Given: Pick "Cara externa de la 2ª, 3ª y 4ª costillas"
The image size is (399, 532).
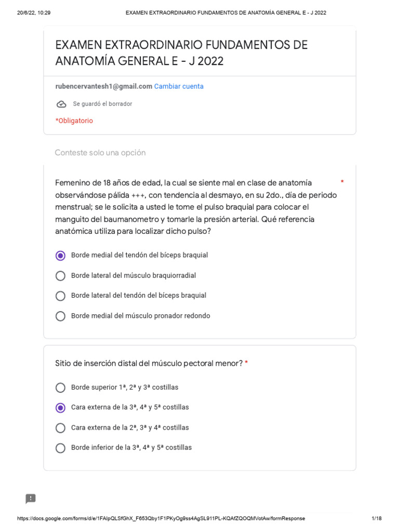Looking at the screenshot, I should (x=61, y=428).
